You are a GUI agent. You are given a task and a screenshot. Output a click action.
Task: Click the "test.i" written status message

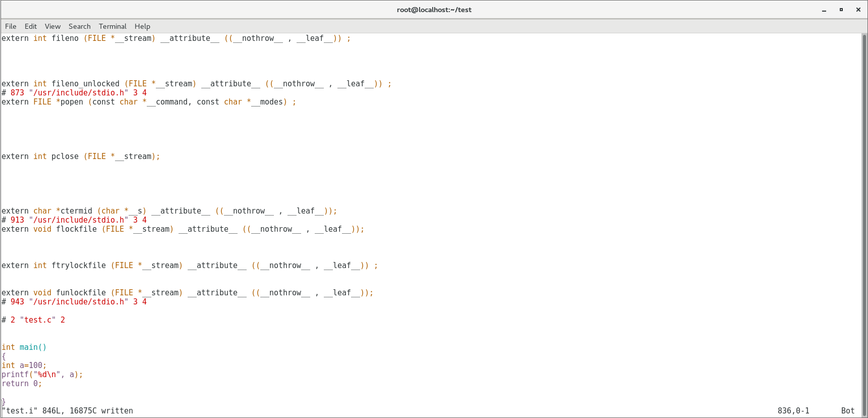pyautogui.click(x=68, y=411)
